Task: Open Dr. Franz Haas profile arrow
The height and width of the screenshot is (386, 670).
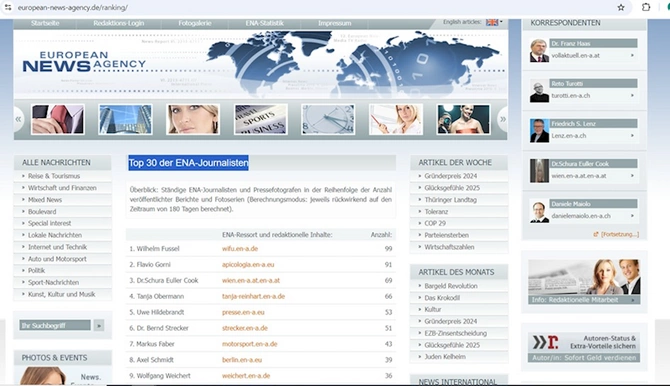Action: tap(632, 55)
